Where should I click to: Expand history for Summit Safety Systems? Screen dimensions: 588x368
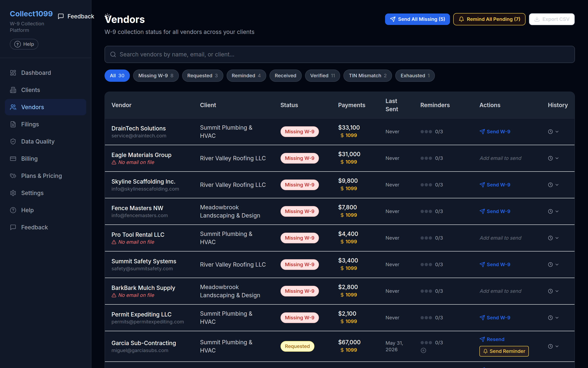click(x=553, y=265)
